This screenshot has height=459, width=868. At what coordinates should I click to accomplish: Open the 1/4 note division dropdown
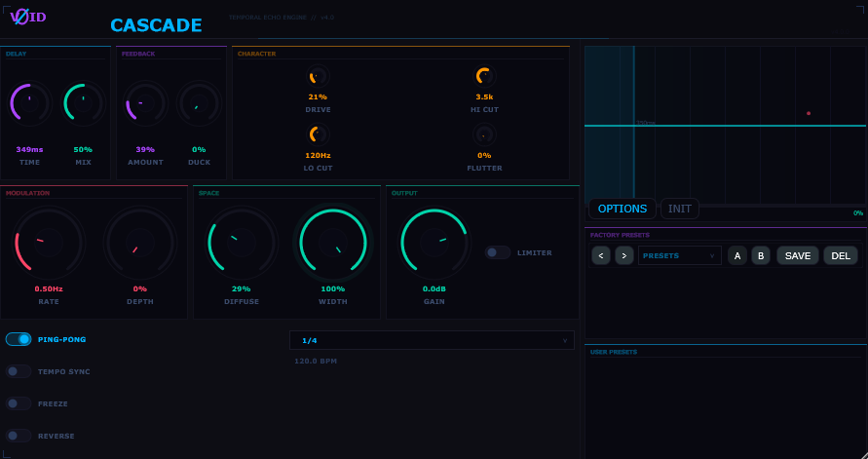[432, 340]
